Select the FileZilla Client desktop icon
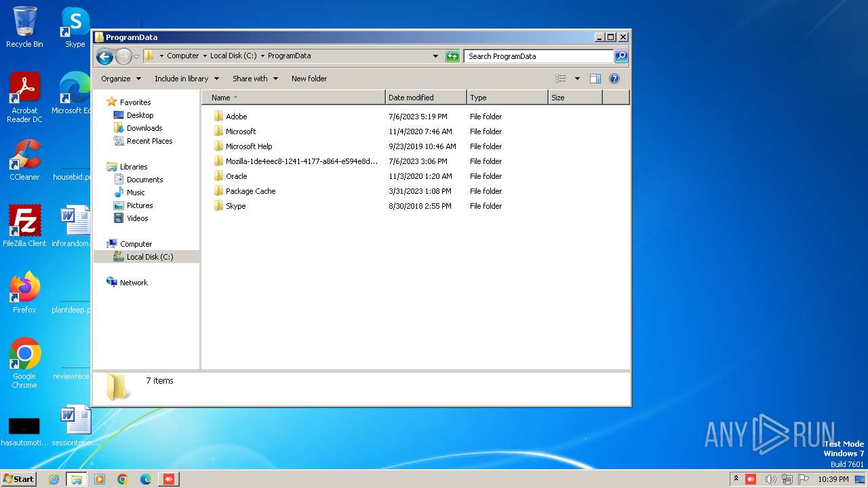868x488 pixels. (x=24, y=226)
